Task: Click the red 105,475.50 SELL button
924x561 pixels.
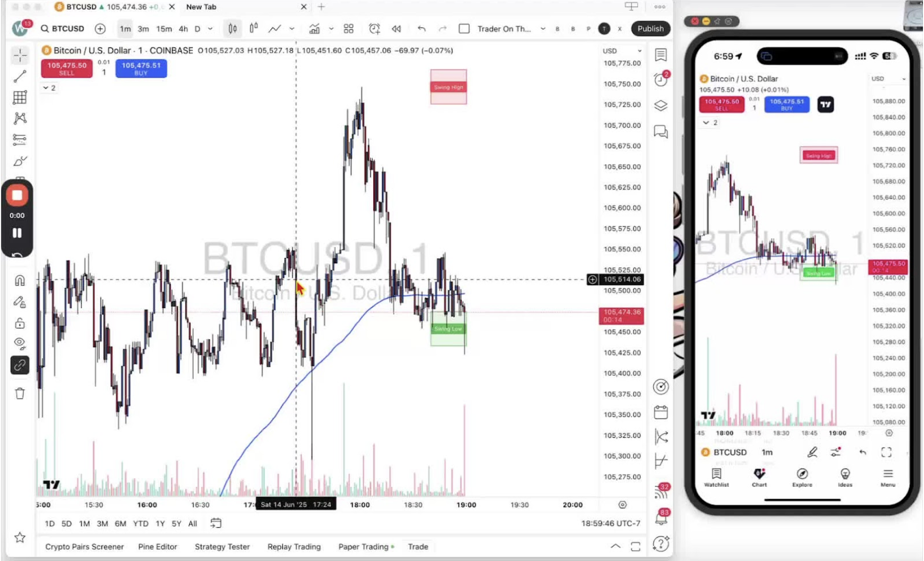Action: tap(67, 68)
